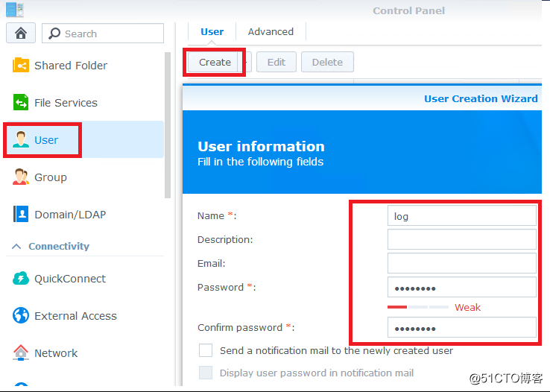Click the sidebar vertical scrollbar
This screenshot has width=550, height=392.
(x=168, y=125)
